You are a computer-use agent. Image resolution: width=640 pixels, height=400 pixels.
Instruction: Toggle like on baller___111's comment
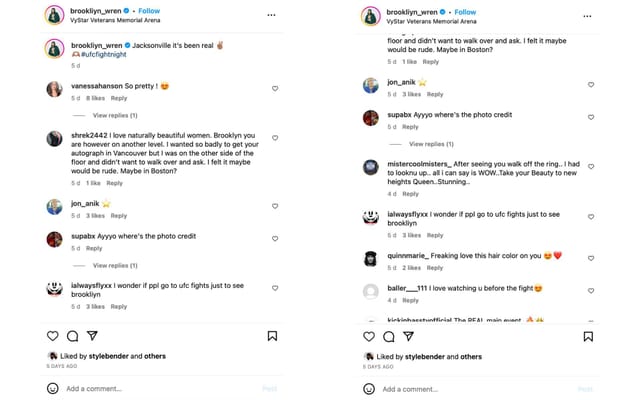click(x=591, y=290)
